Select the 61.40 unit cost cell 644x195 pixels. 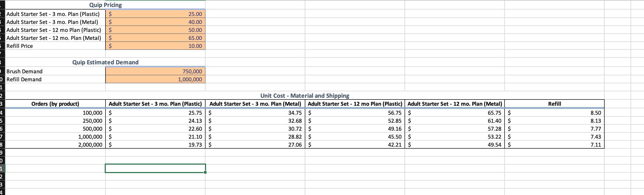[x=455, y=121]
